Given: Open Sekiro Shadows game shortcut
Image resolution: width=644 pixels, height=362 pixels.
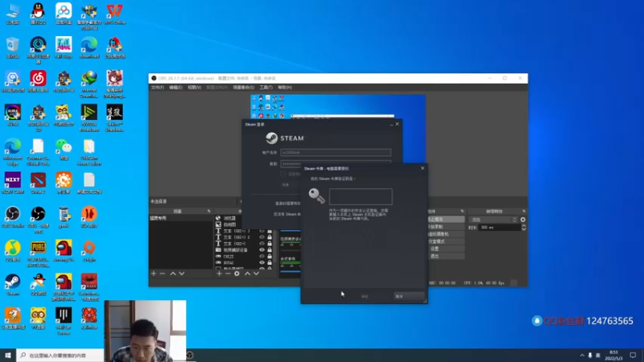Looking at the screenshot, I should (x=114, y=117).
